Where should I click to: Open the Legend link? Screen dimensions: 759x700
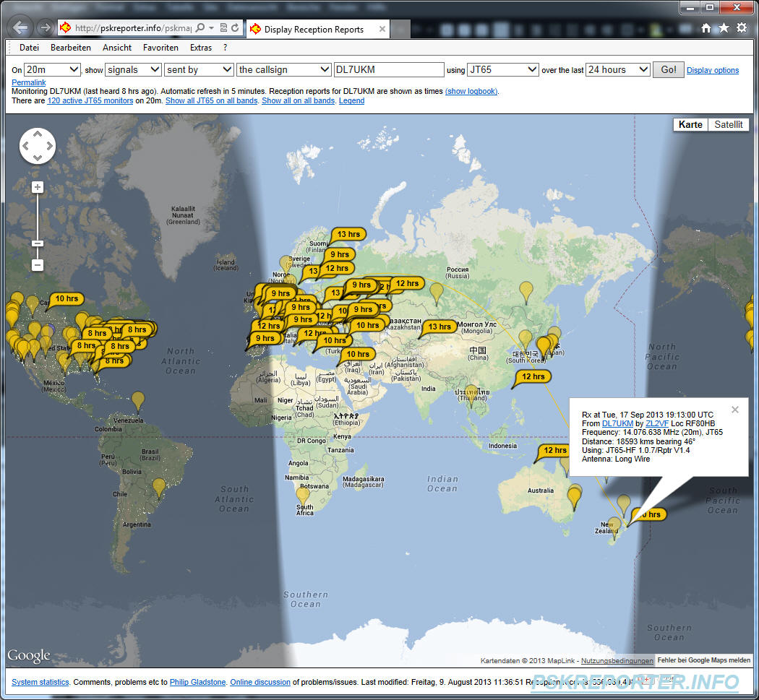pos(351,100)
